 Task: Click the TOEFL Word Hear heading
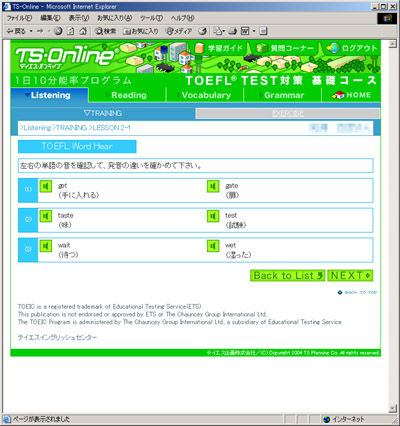[x=77, y=146]
